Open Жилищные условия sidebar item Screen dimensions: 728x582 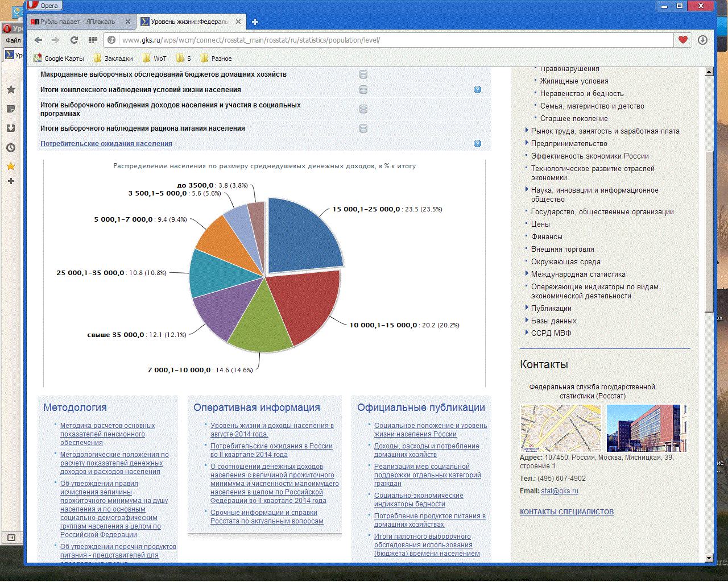tap(574, 81)
